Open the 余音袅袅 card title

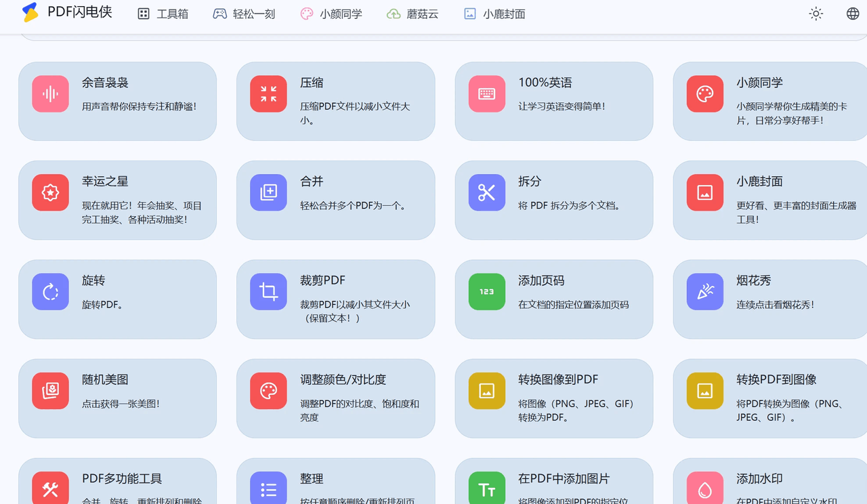[x=105, y=83]
